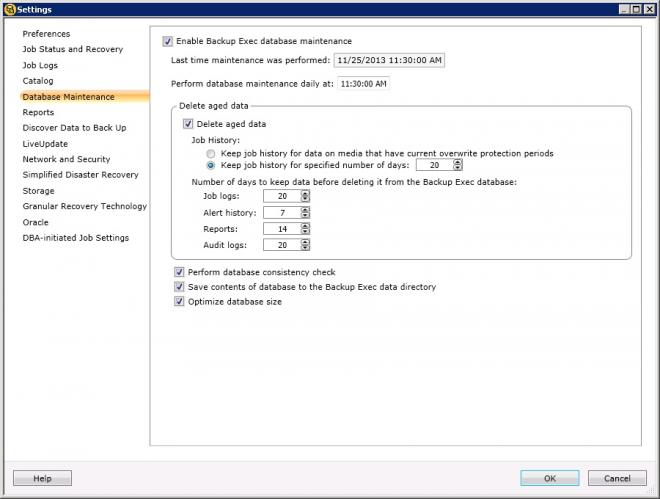Decrease Reports days value
660x499 pixels.
(305, 232)
